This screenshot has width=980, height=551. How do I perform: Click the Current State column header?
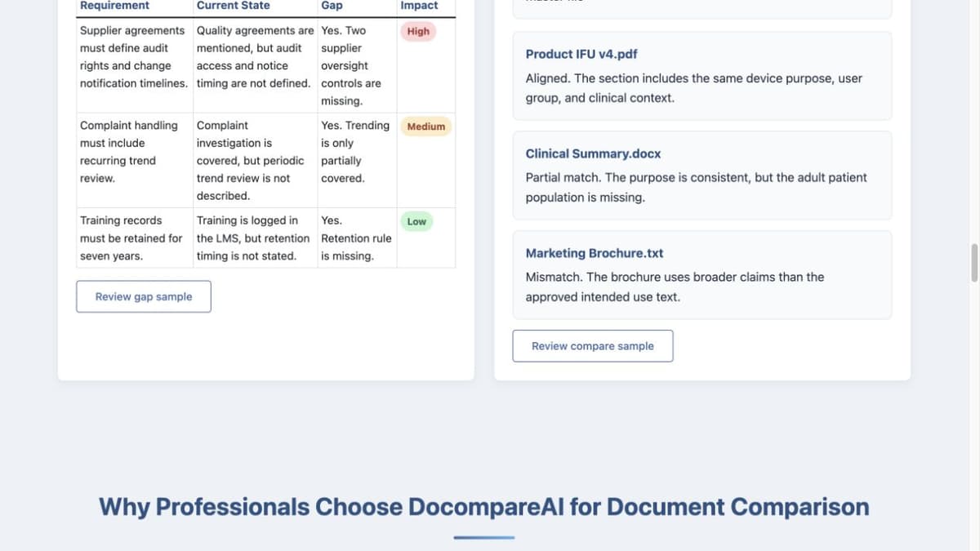click(x=234, y=6)
